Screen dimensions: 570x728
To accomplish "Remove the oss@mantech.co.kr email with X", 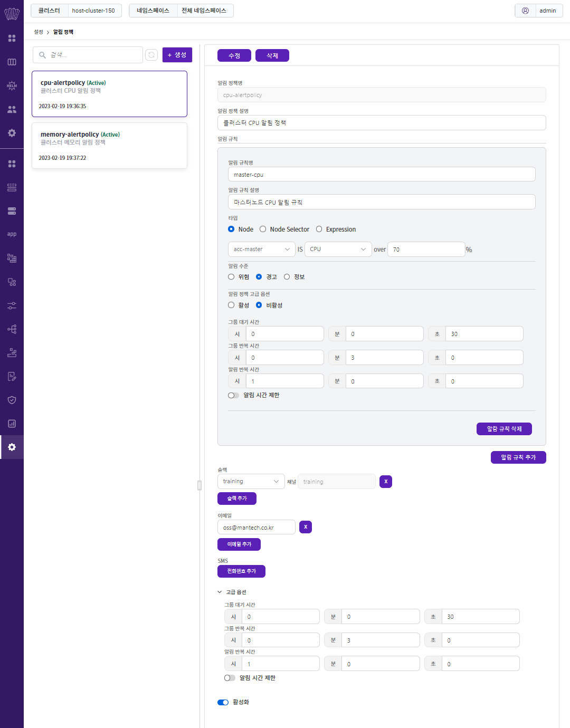I will coord(306,527).
